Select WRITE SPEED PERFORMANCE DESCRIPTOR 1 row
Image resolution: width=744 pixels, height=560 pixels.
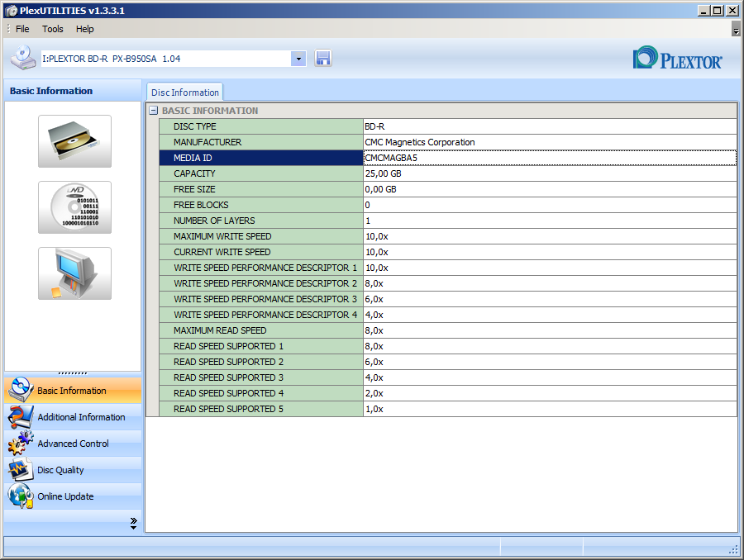261,268
